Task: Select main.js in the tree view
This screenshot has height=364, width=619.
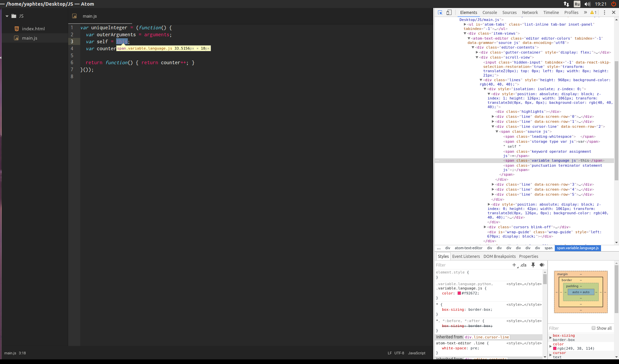Action: click(x=30, y=38)
